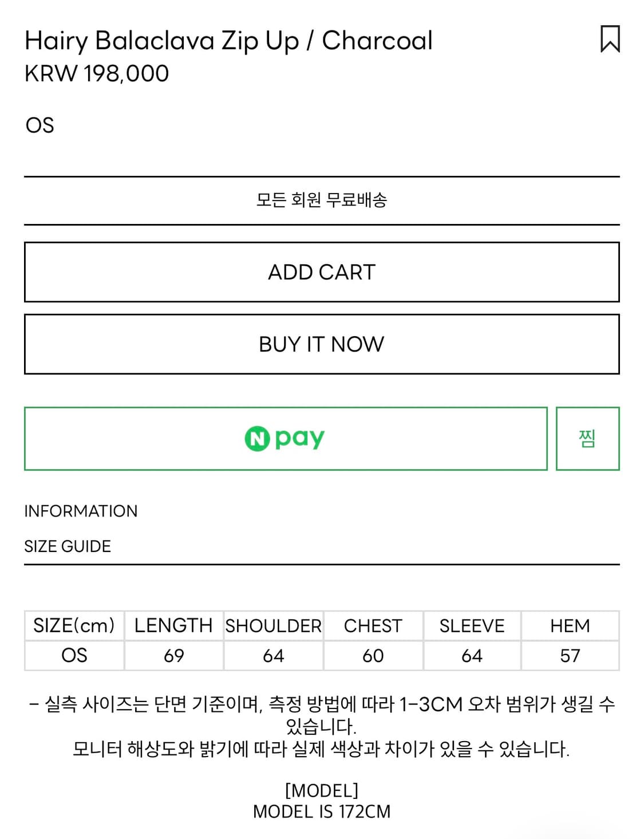Click the product title Hairy Balaclava Zip Up

point(228,40)
